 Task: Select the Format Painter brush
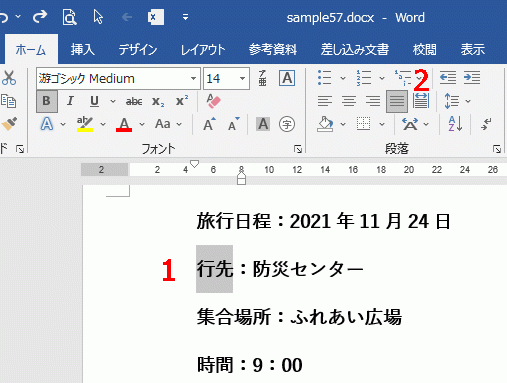9,124
